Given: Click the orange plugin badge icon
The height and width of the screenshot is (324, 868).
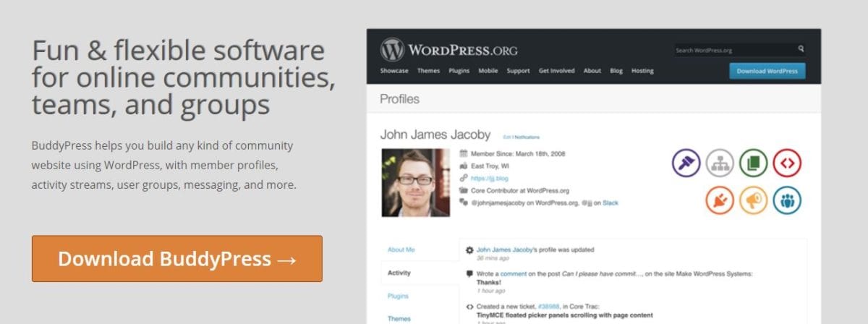Looking at the screenshot, I should 719,200.
